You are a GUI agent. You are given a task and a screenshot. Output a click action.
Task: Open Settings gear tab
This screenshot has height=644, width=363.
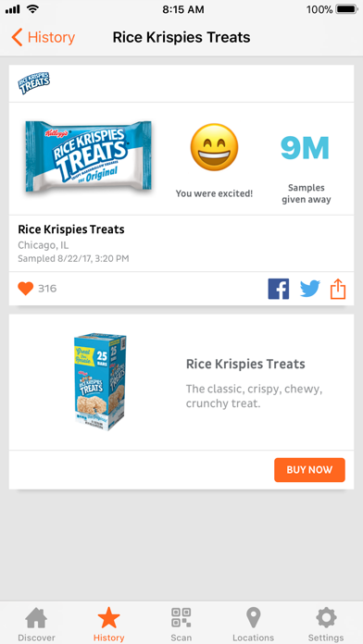tap(326, 625)
